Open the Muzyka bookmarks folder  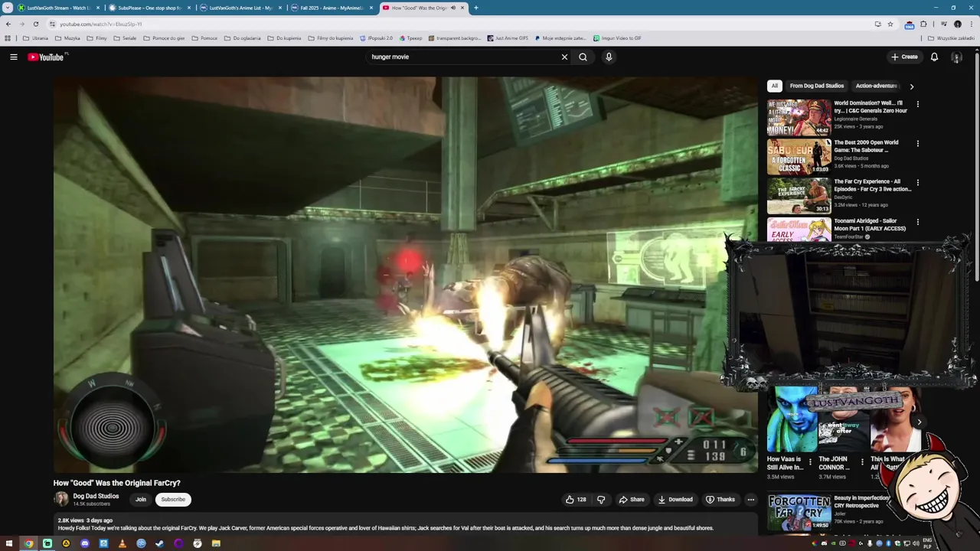point(67,37)
